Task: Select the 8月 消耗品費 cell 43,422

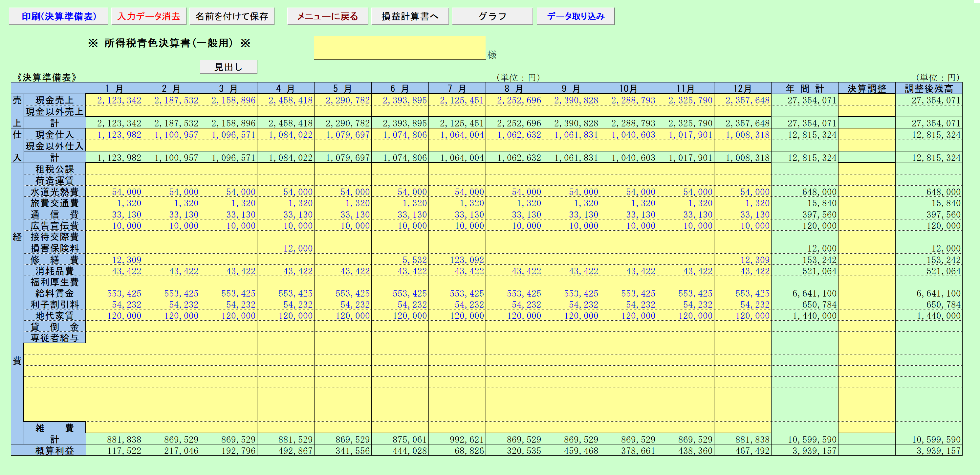Action: tap(514, 271)
